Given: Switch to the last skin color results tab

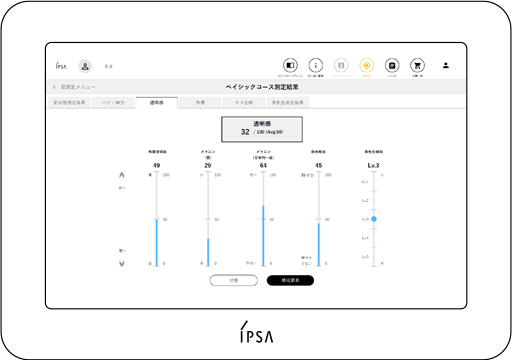Looking at the screenshot, I should 288,103.
